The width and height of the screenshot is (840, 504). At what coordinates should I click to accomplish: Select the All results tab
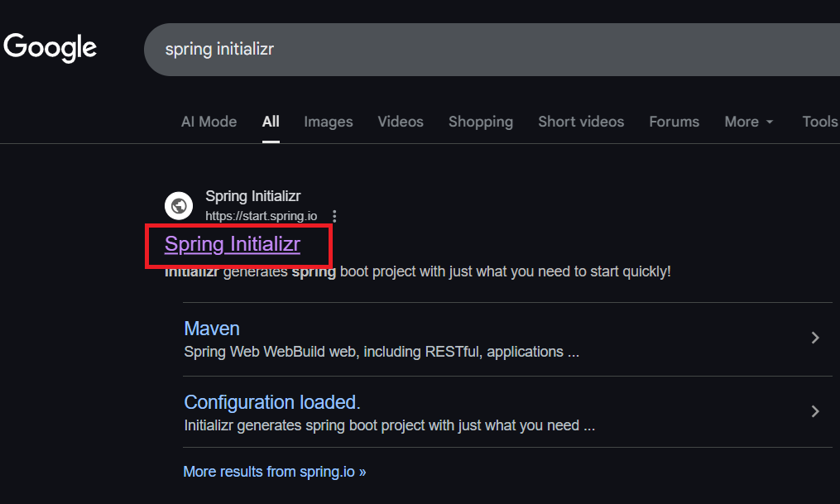tap(271, 122)
